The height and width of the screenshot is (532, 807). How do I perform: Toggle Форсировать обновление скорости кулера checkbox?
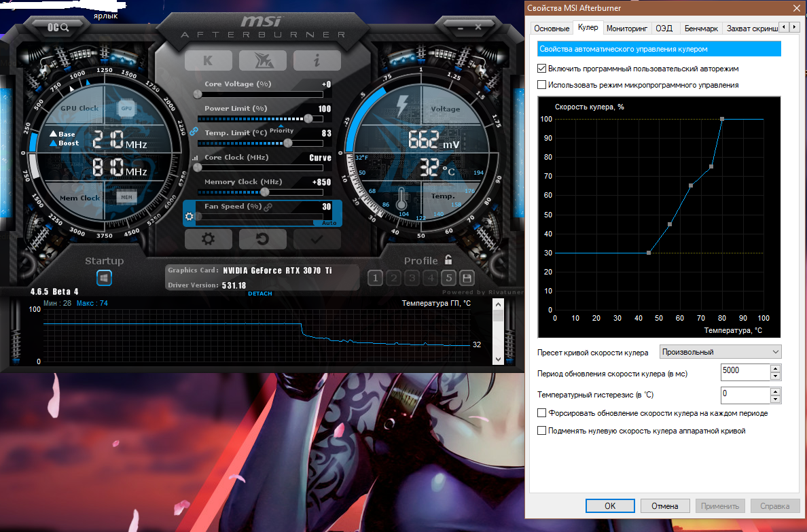point(541,413)
